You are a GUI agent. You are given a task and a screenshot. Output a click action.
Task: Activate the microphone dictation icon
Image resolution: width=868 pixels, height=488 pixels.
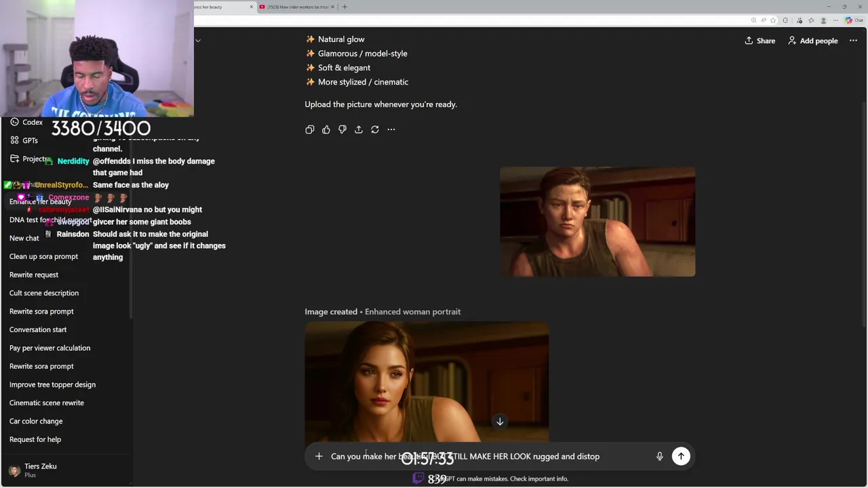click(x=659, y=456)
